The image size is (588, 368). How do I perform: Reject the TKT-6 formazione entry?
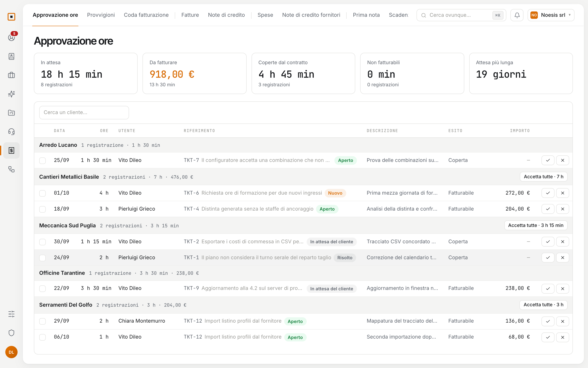click(x=562, y=193)
